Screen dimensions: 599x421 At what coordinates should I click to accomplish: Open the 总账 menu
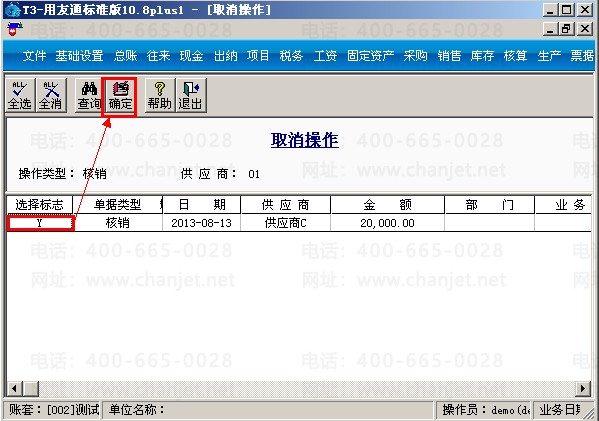[x=125, y=56]
